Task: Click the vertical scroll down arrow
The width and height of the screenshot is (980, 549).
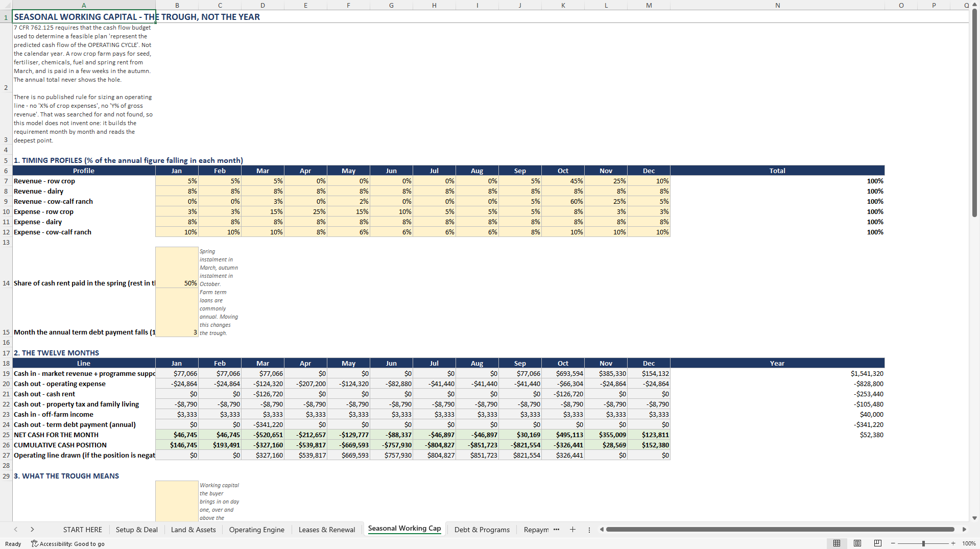Action: pos(974,518)
